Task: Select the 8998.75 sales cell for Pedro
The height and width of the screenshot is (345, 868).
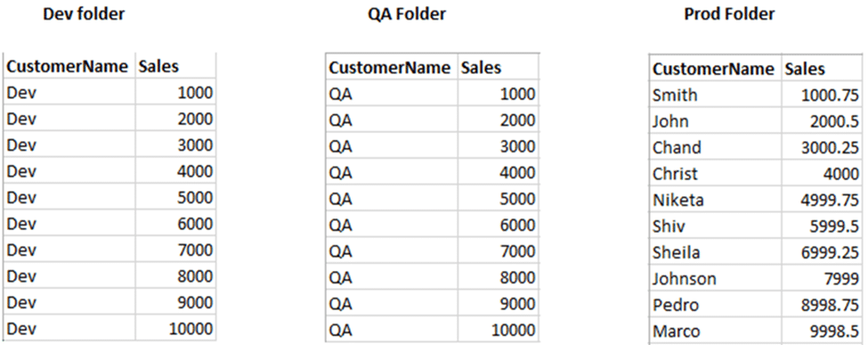Action: pos(821,305)
